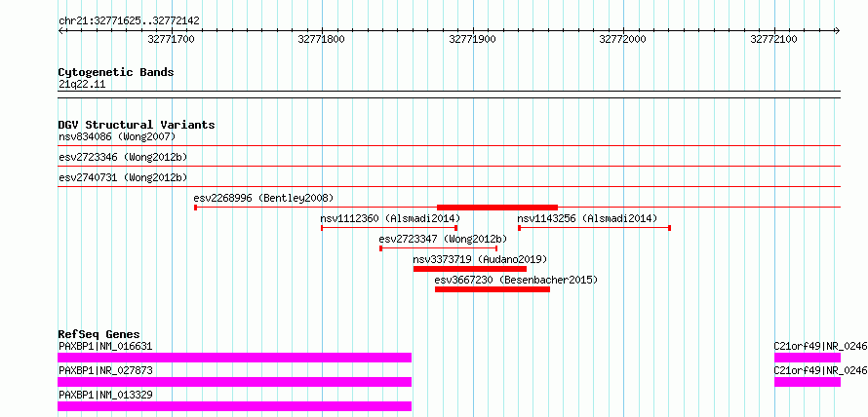Click the red bar under esv3667230
The width and height of the screenshot is (868, 417).
[x=493, y=289]
